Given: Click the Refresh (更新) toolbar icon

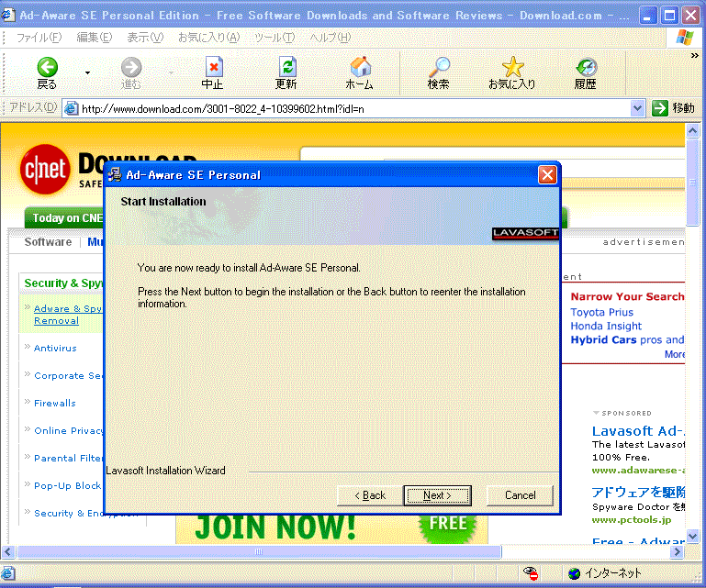Looking at the screenshot, I should tap(286, 67).
